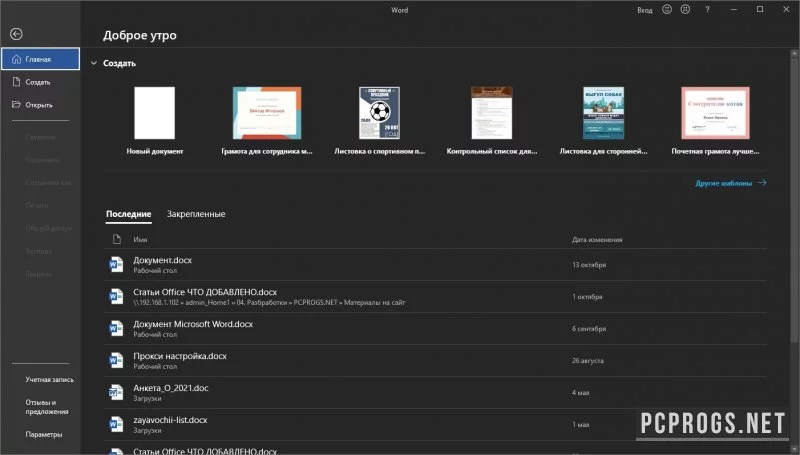This screenshot has width=800, height=455.
Task: Create Новый документ blank template
Action: pyautogui.click(x=155, y=121)
